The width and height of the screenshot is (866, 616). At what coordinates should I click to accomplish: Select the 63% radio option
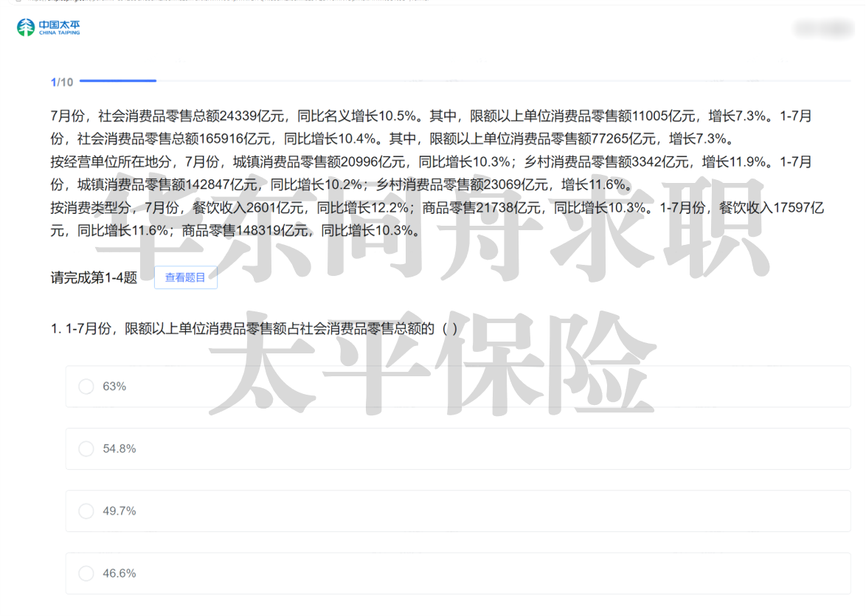86,386
